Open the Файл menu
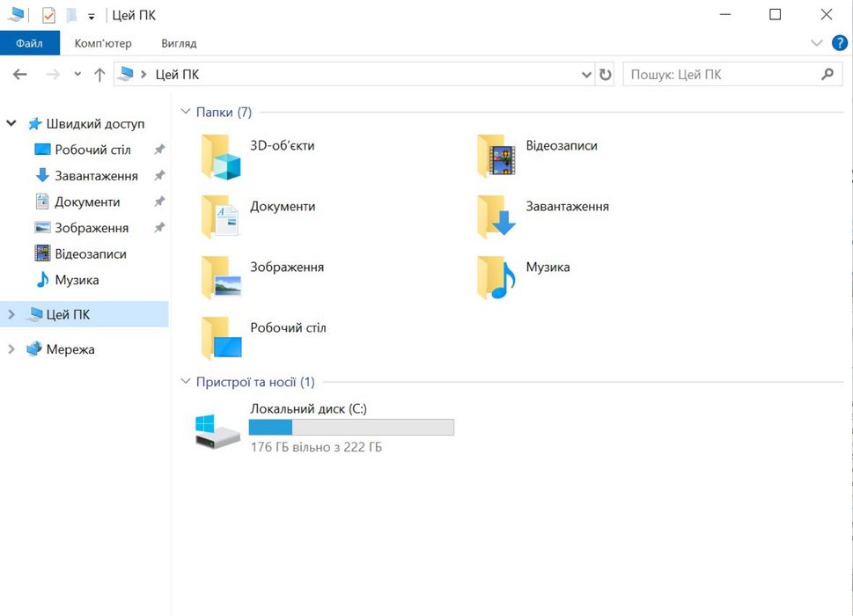Image resolution: width=853 pixels, height=616 pixels. point(29,43)
